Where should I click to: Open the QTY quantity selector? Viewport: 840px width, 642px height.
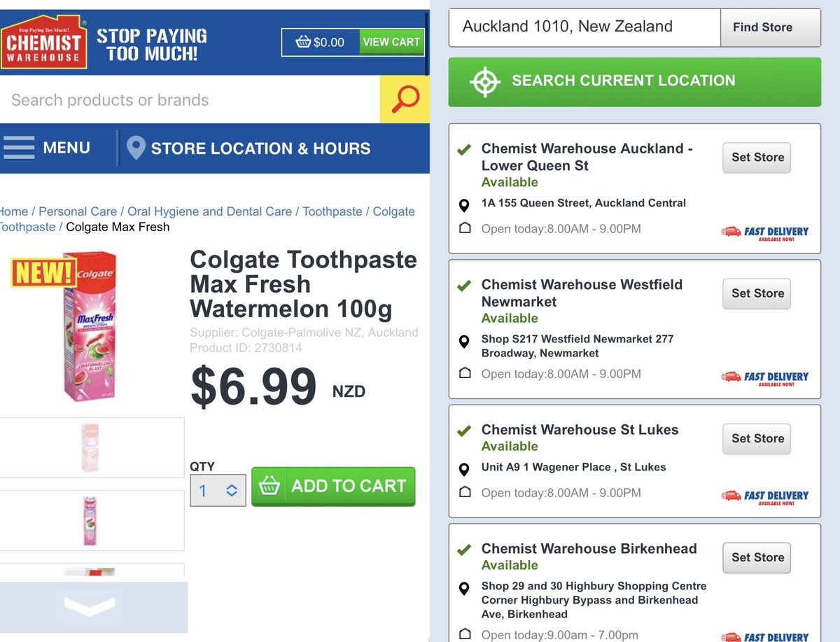point(218,490)
